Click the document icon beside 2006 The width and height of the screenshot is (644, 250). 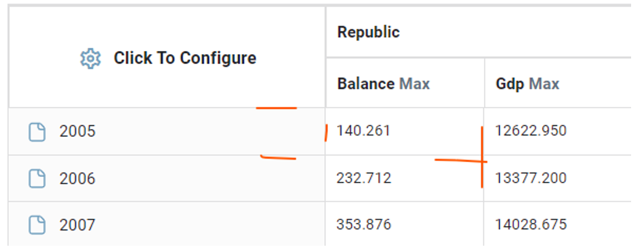(38, 178)
